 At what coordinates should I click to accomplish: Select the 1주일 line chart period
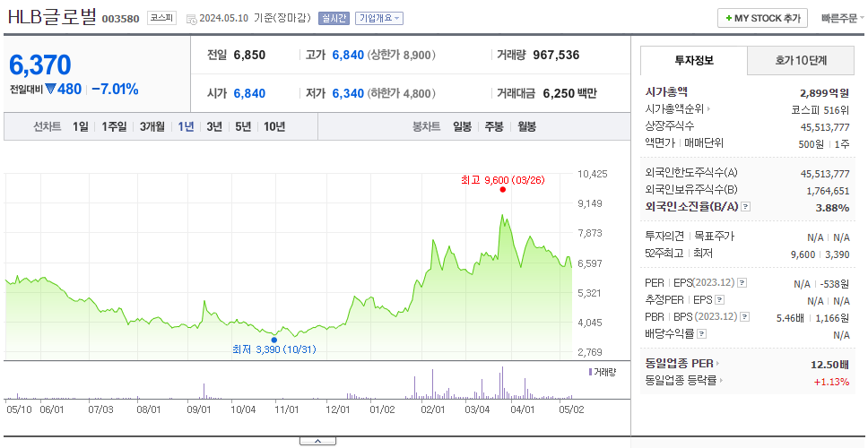[x=114, y=126]
